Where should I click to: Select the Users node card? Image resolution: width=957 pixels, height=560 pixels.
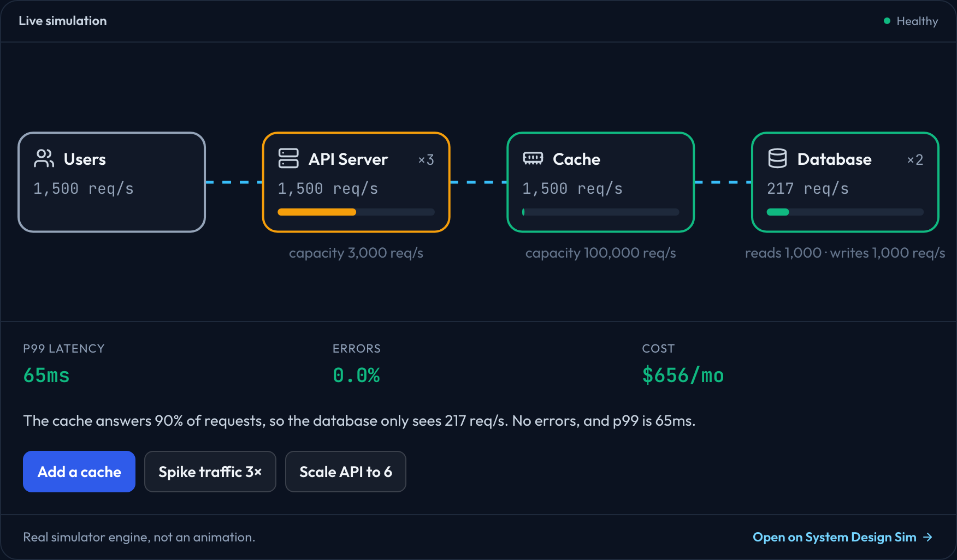(112, 182)
